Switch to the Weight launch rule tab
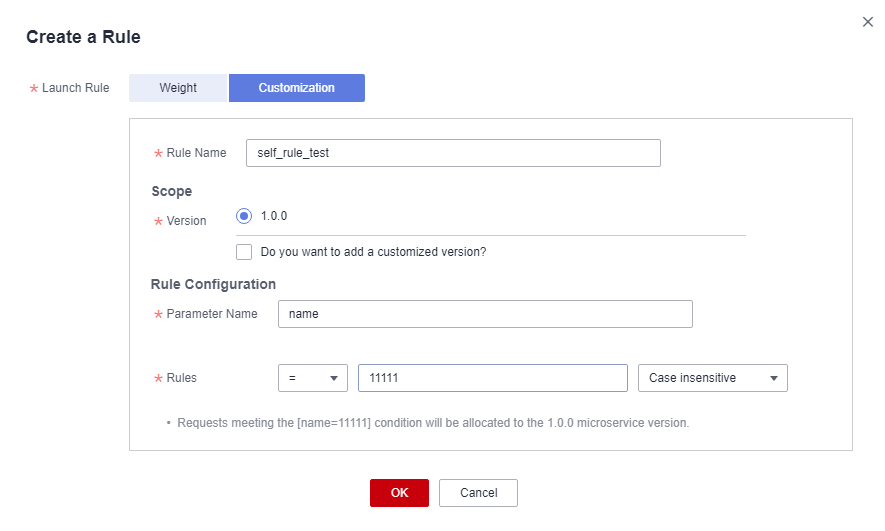This screenshot has height=531, width=885. click(178, 88)
